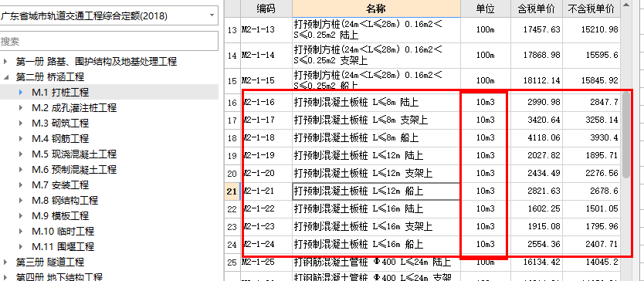Select the M.5 现浇混凝土工程 tree item

coord(74,154)
